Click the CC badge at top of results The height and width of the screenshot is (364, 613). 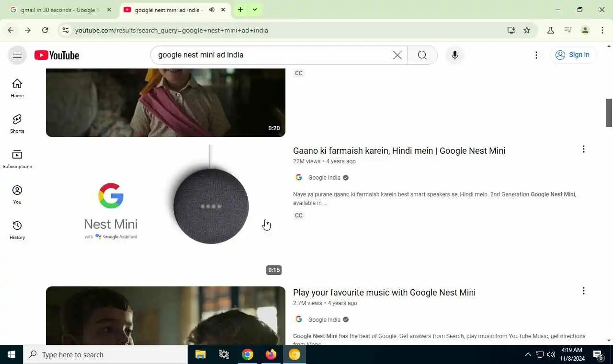coord(299,73)
